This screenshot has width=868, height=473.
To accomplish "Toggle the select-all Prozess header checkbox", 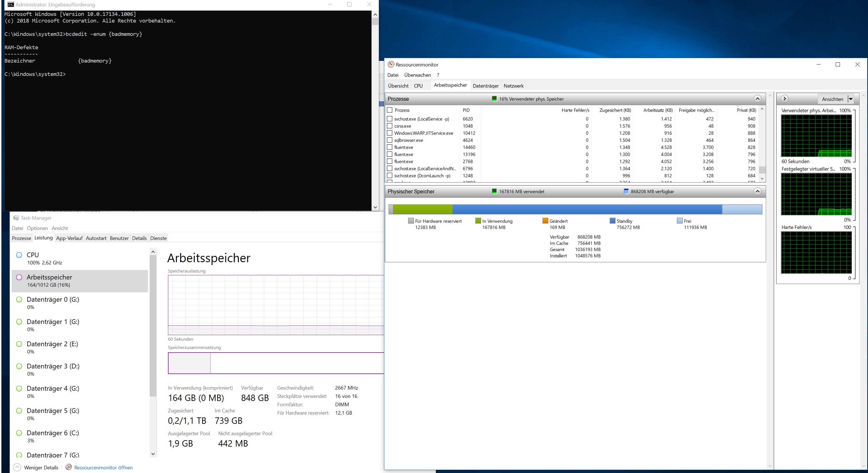I will pos(390,110).
